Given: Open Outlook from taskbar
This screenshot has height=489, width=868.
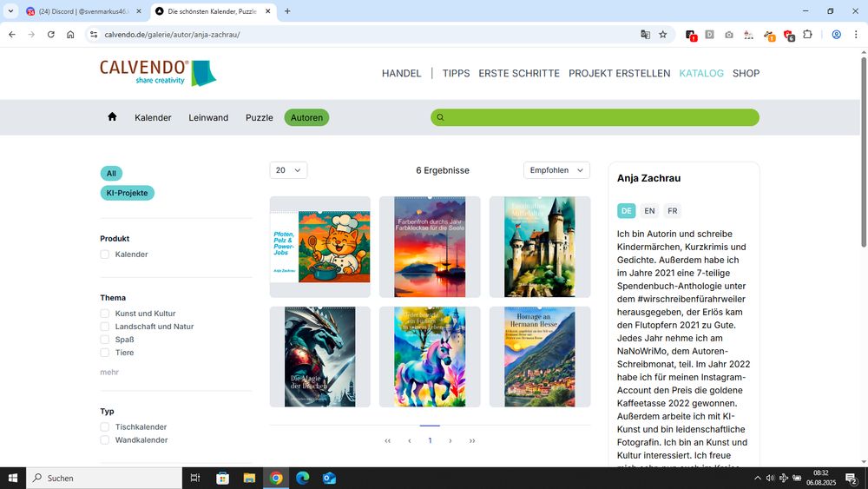Looking at the screenshot, I should (x=329, y=478).
